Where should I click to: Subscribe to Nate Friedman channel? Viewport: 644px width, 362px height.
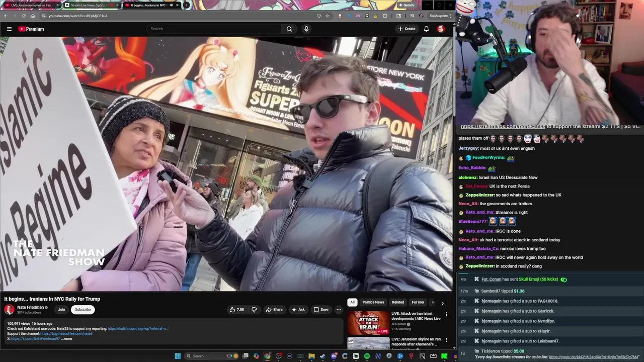tap(83, 310)
